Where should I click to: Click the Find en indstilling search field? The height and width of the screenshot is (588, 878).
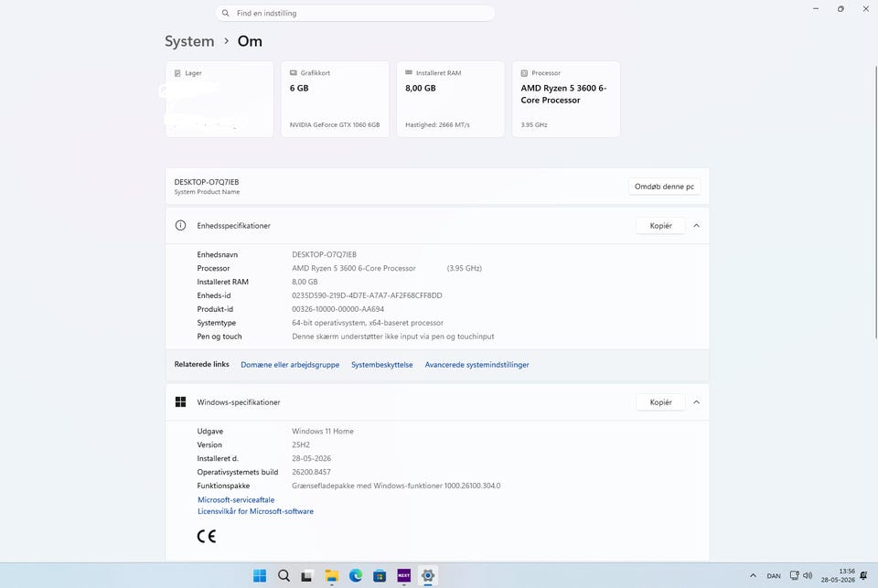[355, 13]
